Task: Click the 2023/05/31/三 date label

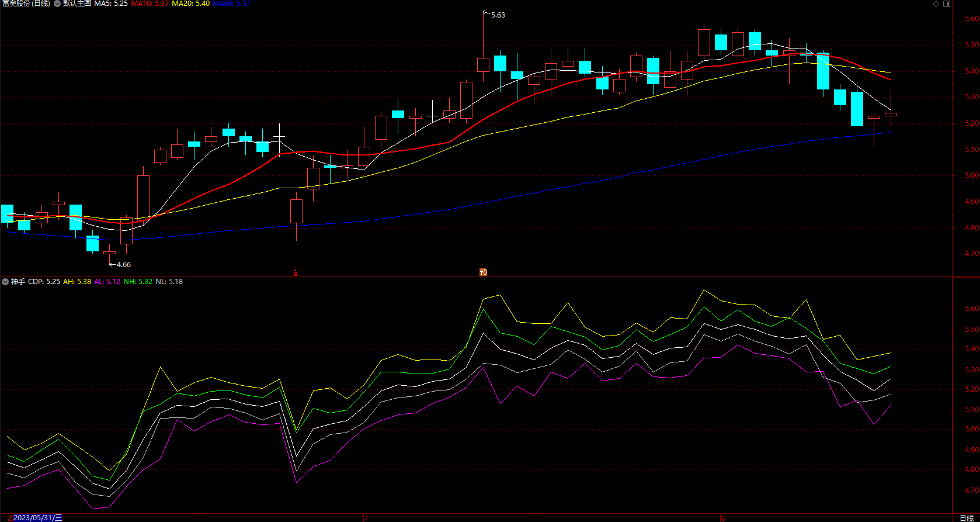Action: [37, 518]
